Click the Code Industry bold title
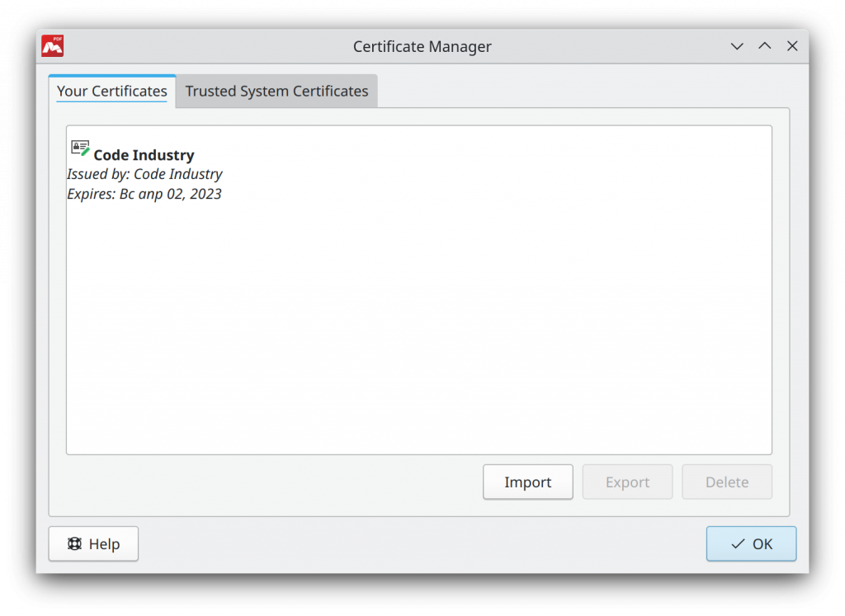845x616 pixels. 144,154
